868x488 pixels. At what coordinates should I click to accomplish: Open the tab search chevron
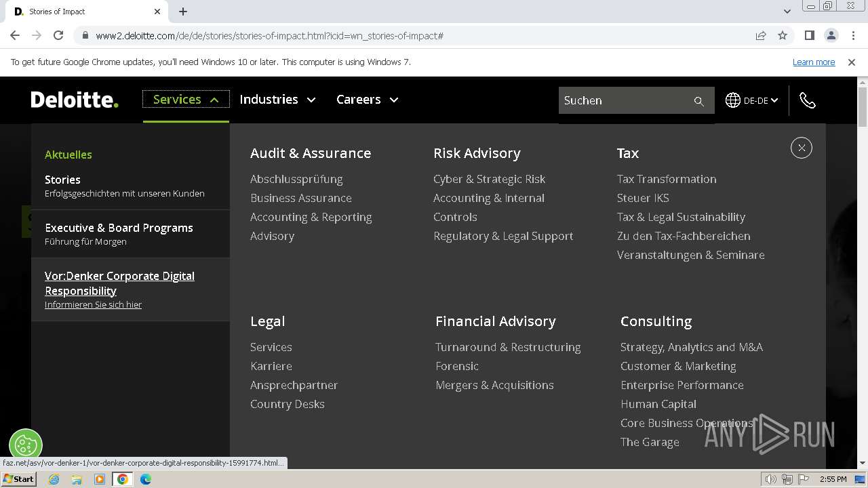[787, 12]
